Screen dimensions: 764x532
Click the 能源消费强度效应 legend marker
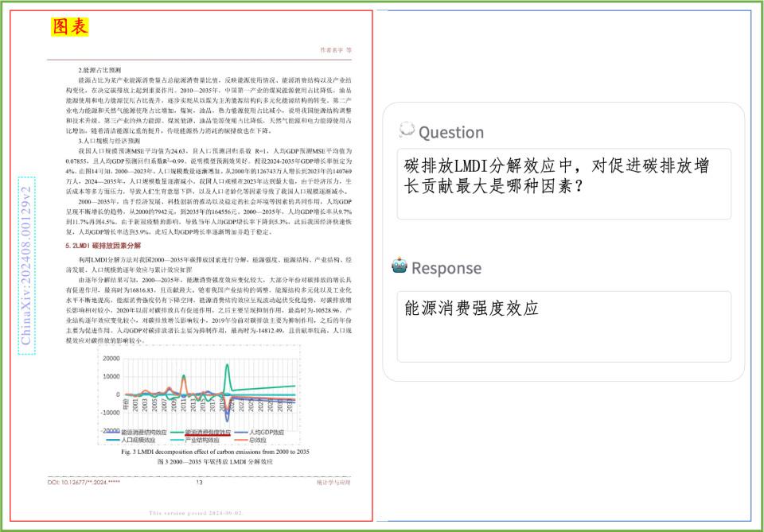(x=177, y=430)
